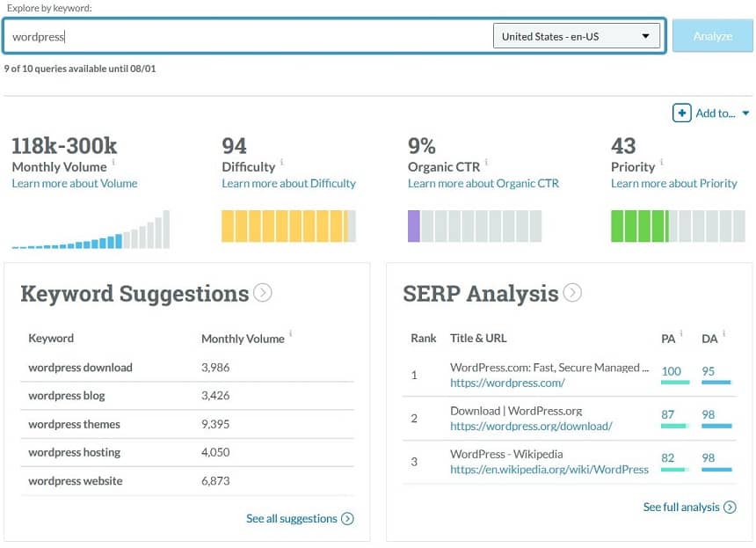
Task: Click the Analyze button
Action: pos(712,36)
